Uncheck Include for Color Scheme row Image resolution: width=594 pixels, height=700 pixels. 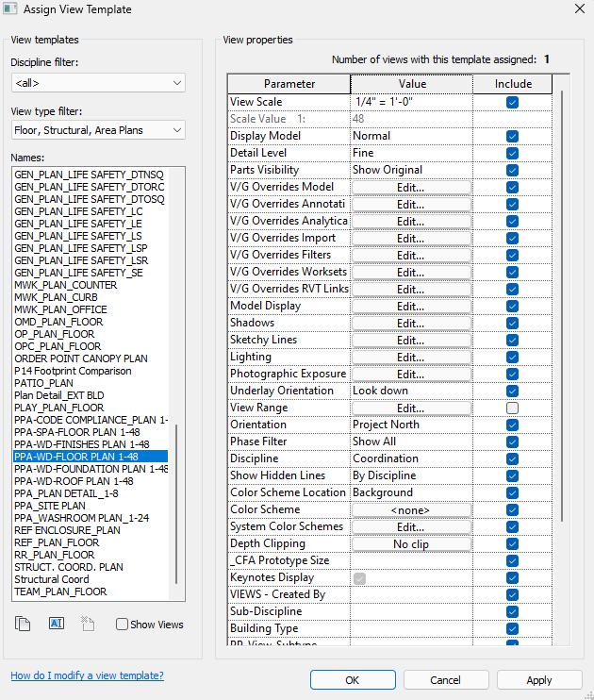(x=512, y=509)
